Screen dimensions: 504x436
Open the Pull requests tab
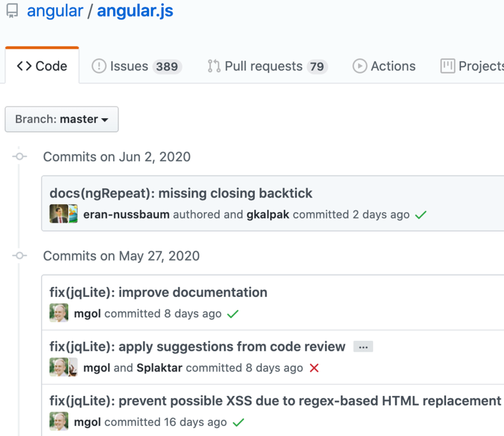267,66
